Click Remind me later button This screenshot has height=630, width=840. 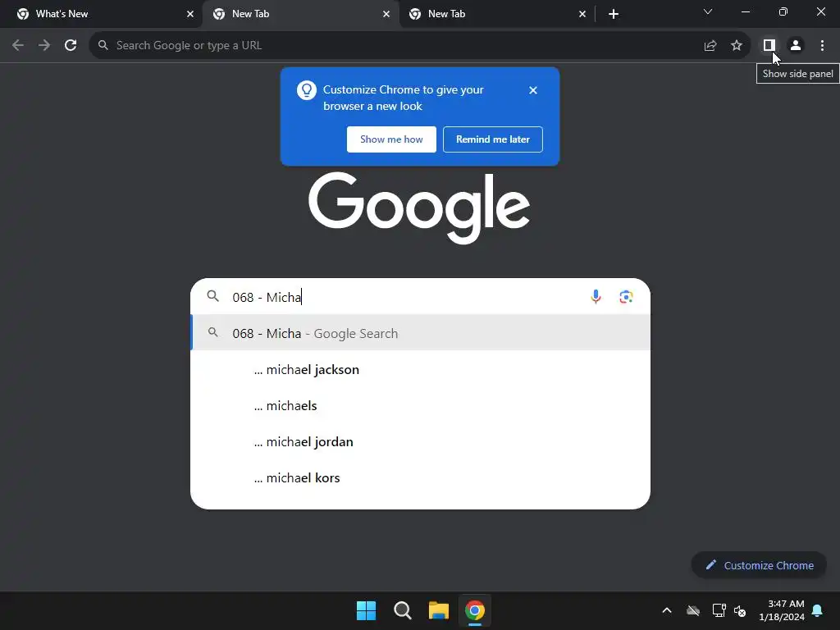493,139
